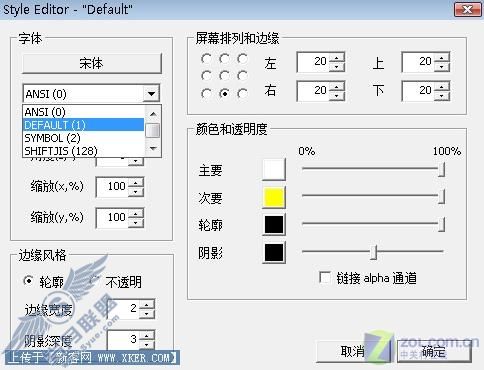Close the Style Editor dialog

[x=468, y=9]
